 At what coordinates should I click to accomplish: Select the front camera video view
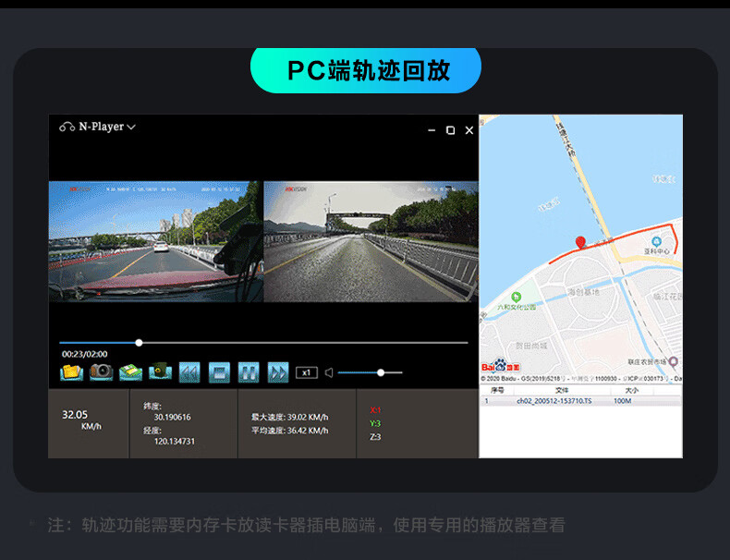click(155, 240)
